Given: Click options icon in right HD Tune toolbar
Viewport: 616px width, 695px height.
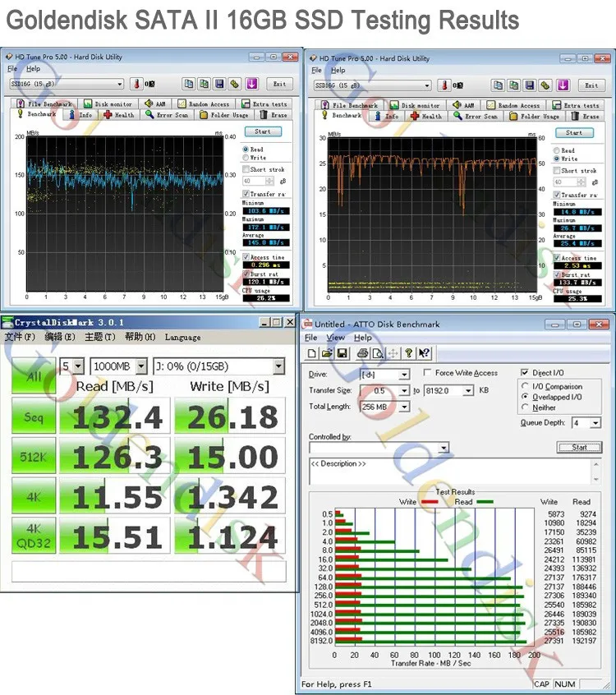Looking at the screenshot, I should point(545,85).
